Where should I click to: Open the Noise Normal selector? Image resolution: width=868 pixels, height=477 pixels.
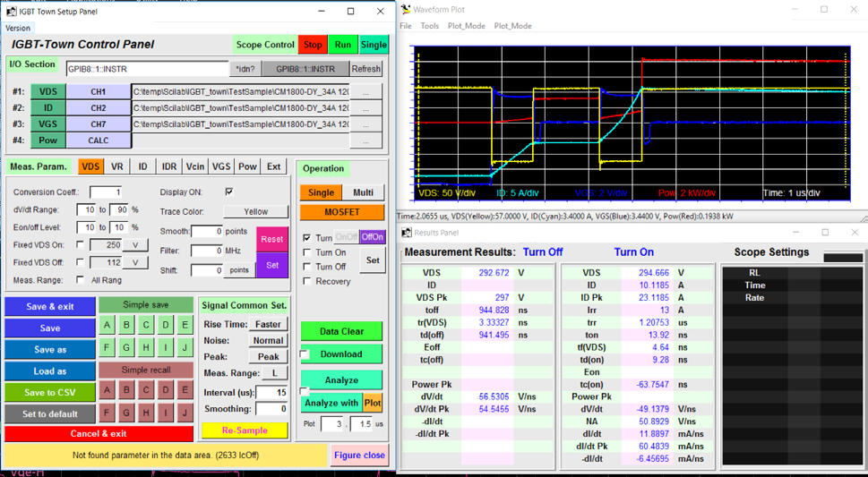[269, 340]
